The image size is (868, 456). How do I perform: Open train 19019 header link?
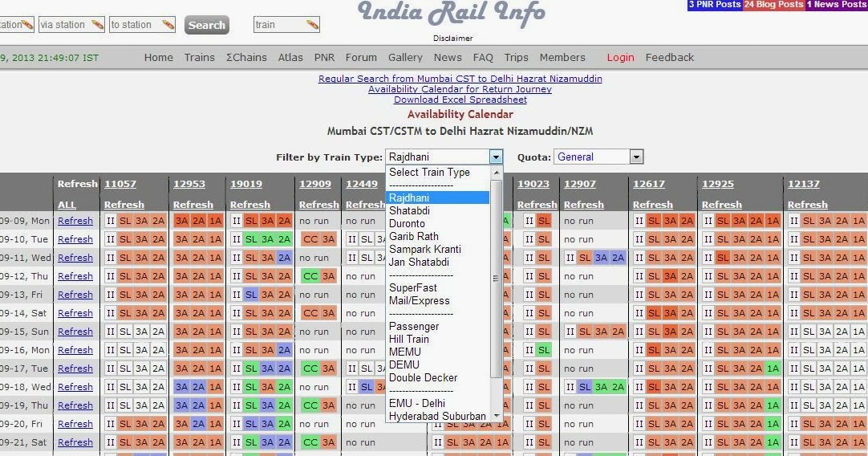(x=246, y=184)
